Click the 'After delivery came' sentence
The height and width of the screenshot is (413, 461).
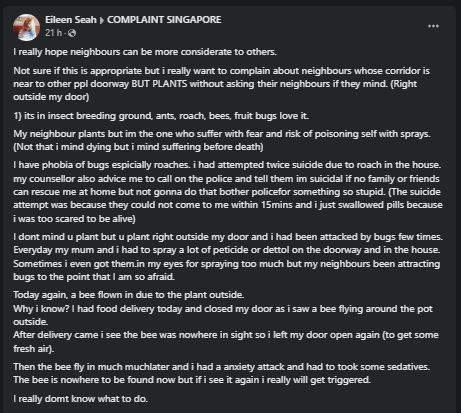coord(226,342)
